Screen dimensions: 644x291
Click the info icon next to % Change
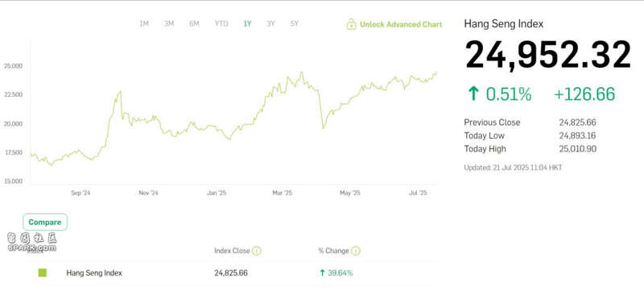click(356, 251)
